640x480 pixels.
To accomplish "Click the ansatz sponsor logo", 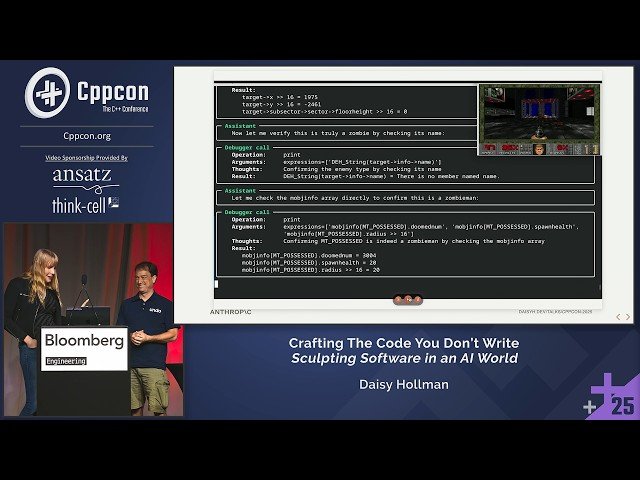I will coord(86,178).
